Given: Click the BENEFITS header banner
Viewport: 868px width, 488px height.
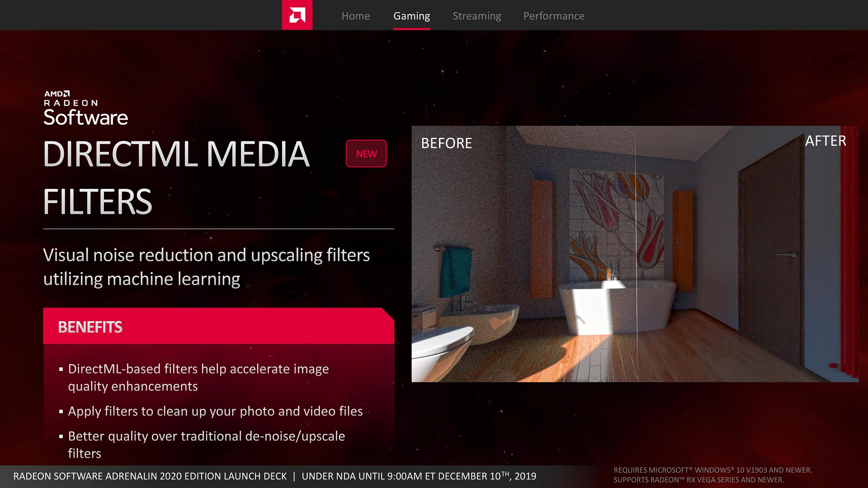Looking at the screenshot, I should tap(218, 326).
